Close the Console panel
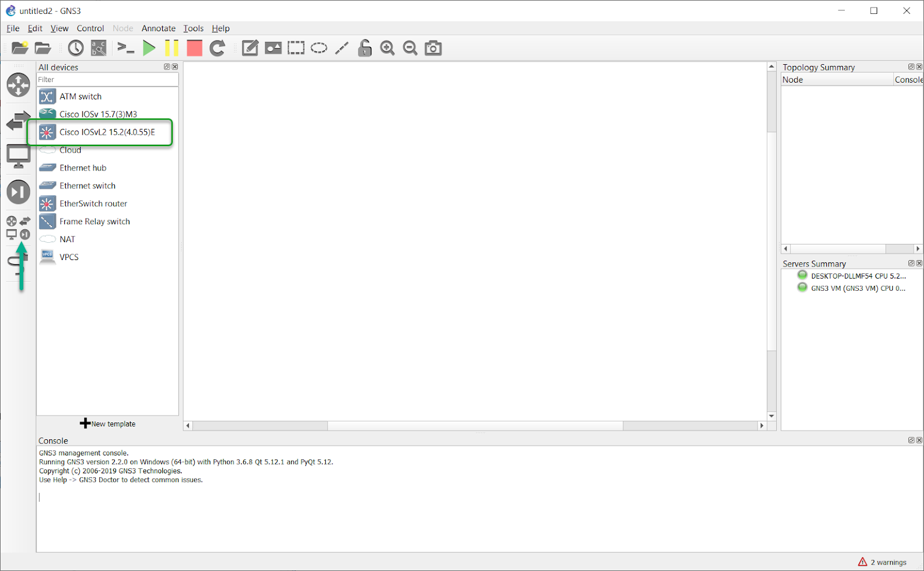 919,440
